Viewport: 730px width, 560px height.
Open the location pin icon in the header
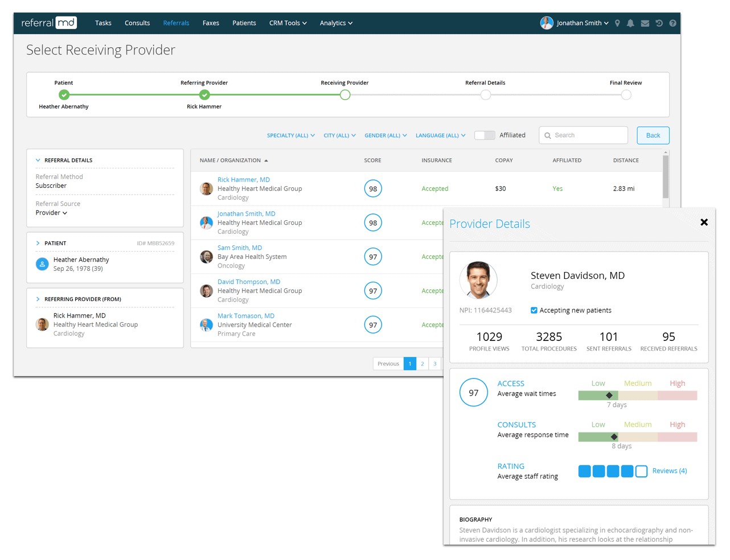click(x=617, y=23)
